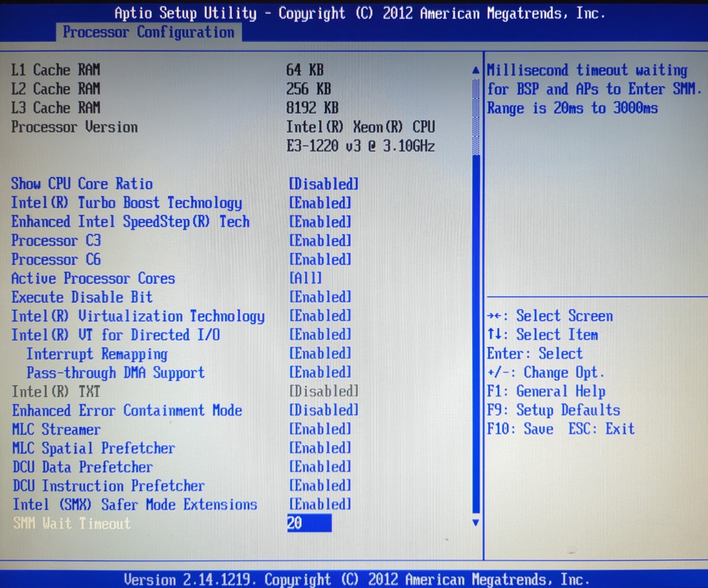
Task: Open the Show CPU Core Ratio [Disabled] value
Action: [x=324, y=184]
